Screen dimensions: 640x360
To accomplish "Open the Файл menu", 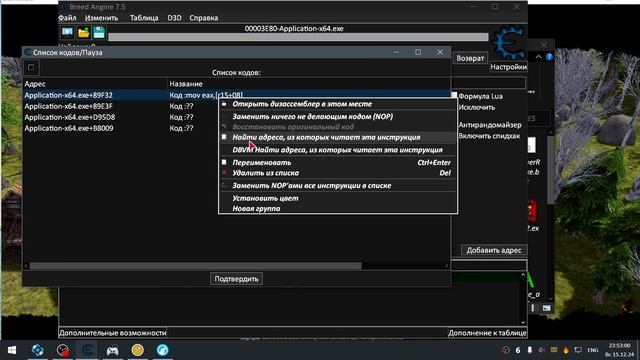I will [67, 18].
